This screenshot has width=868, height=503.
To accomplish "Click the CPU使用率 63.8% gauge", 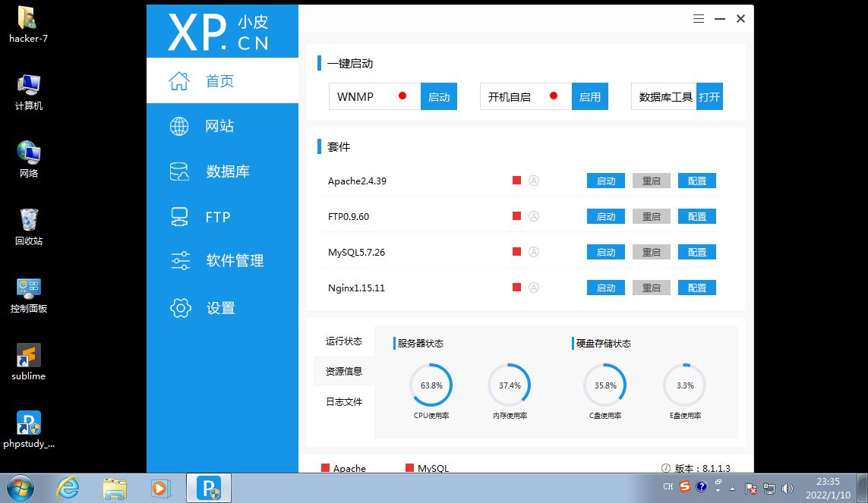I will click(x=431, y=385).
